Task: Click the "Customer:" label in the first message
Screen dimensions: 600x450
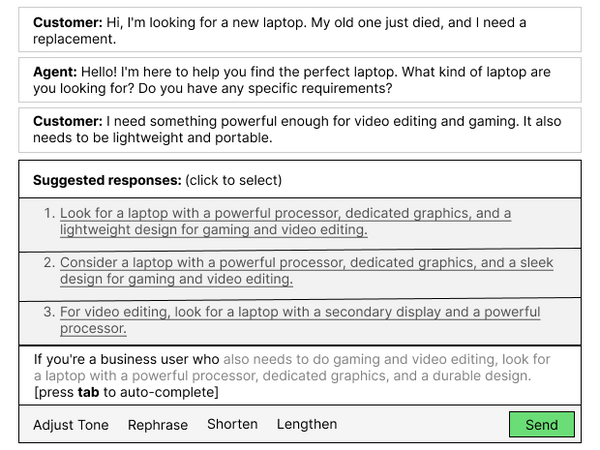Action: pos(68,22)
